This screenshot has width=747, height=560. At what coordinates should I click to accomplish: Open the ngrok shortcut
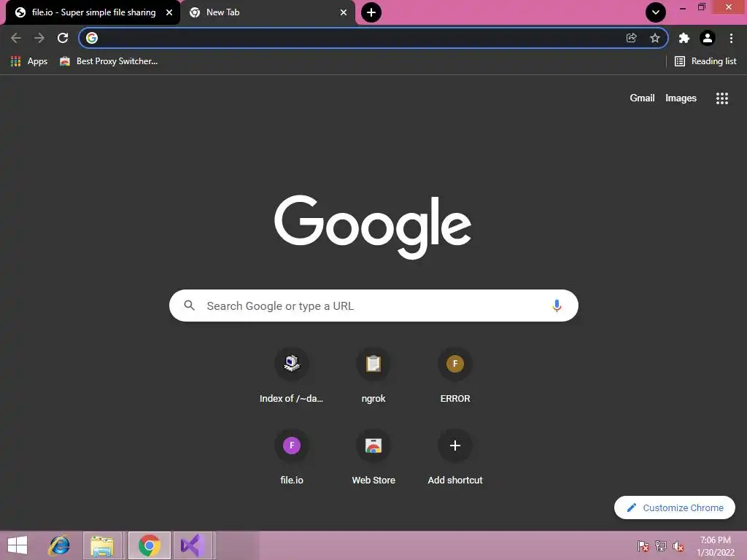[373, 376]
